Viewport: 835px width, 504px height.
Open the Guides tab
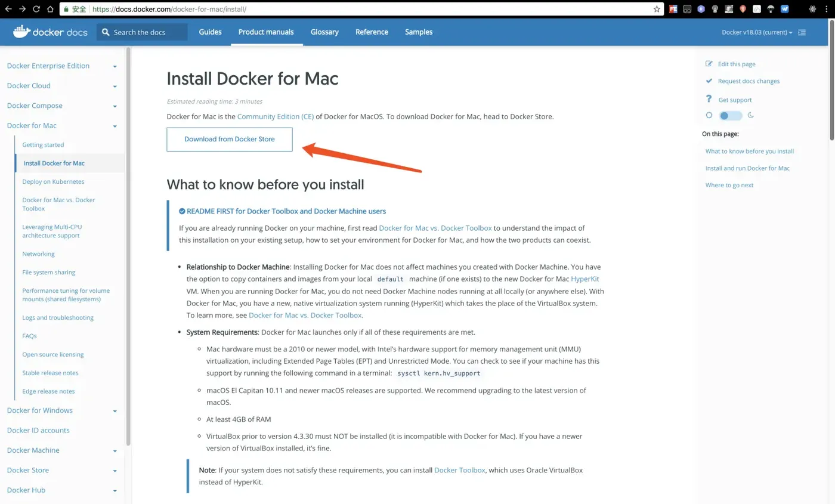(210, 32)
